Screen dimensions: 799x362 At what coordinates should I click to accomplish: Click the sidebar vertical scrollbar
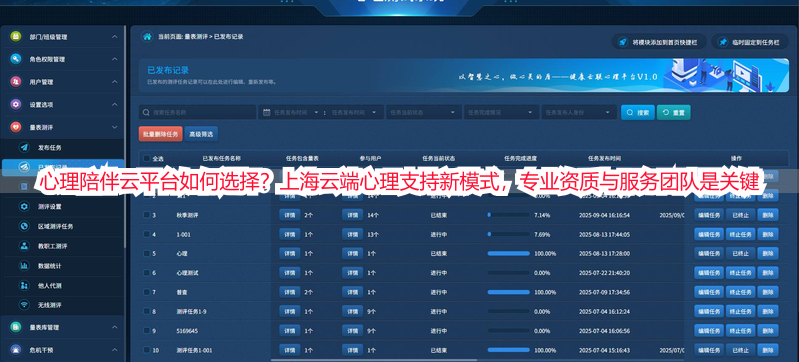click(x=125, y=137)
